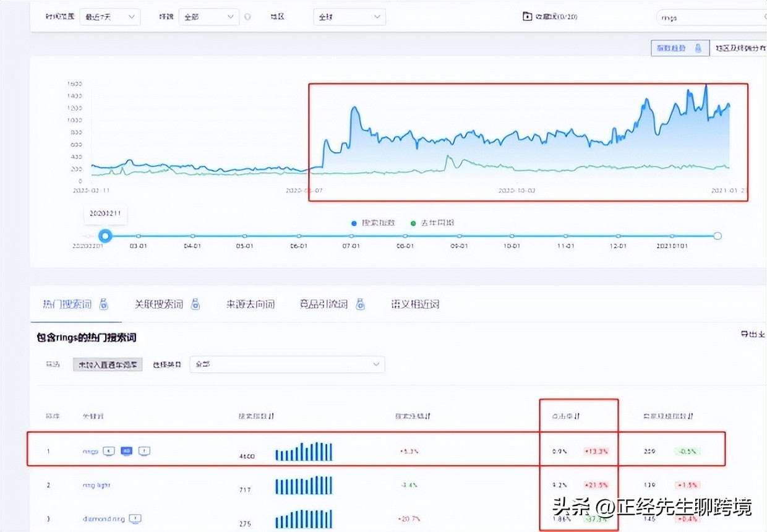This screenshot has width=767, height=532.
Task: Click the blue filled badge icon beside rings
Action: tap(126, 451)
